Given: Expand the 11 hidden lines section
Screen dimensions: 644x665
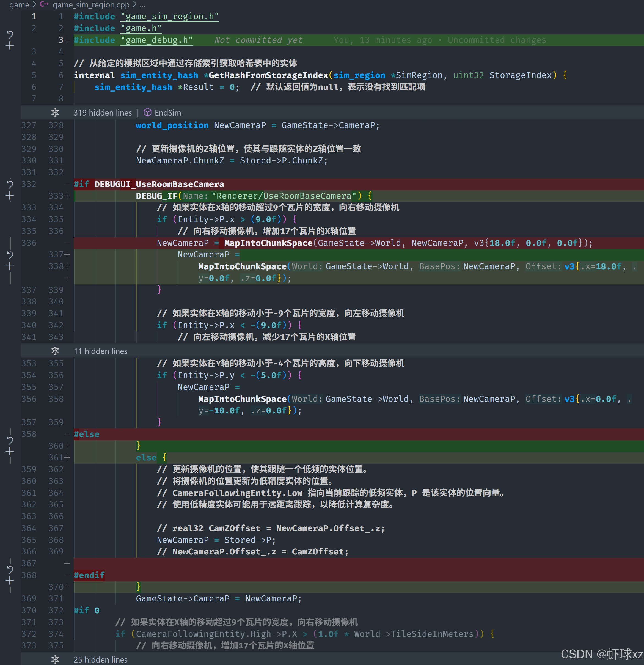Looking at the screenshot, I should click(x=55, y=351).
